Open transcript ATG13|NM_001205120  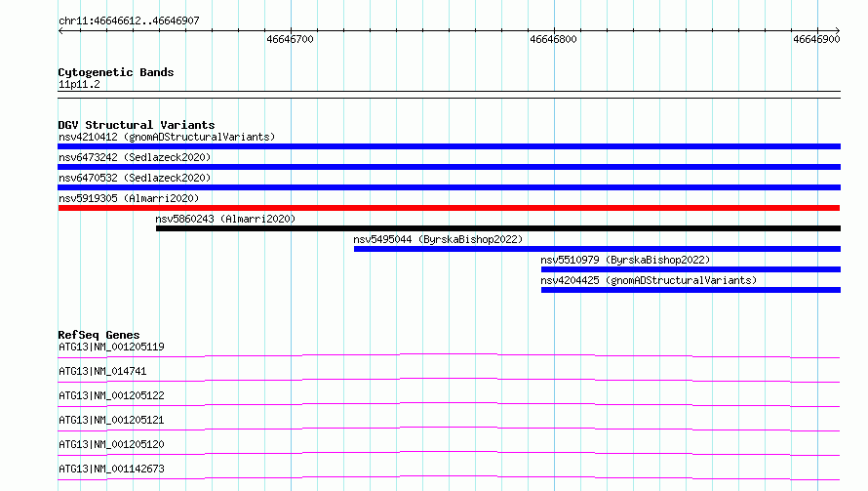coord(111,444)
